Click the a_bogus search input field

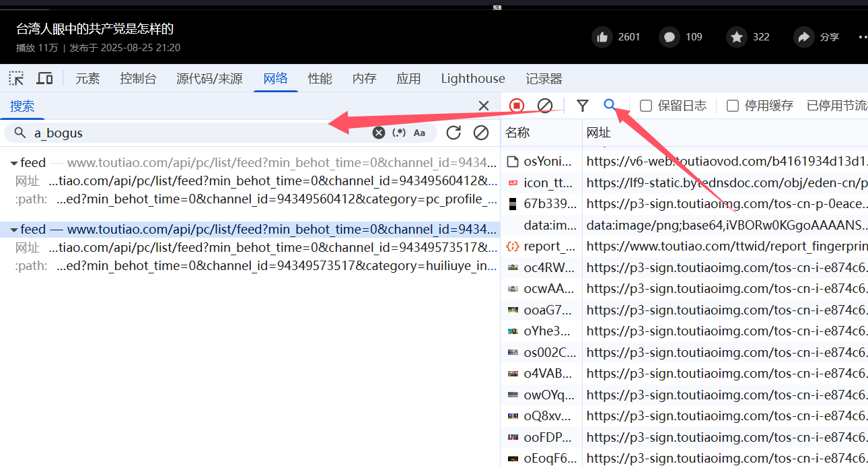coord(202,133)
